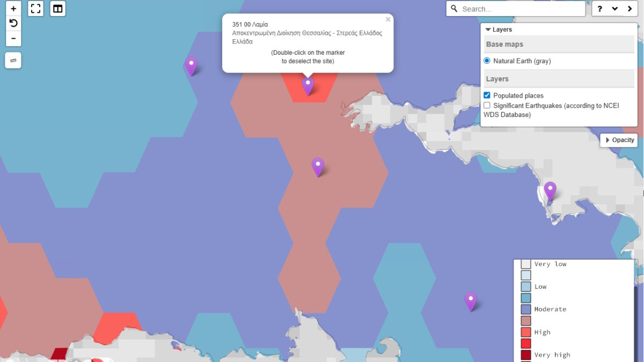644x362 pixels.
Task: Enable the Significant Earthquakes layer
Action: pyautogui.click(x=487, y=106)
